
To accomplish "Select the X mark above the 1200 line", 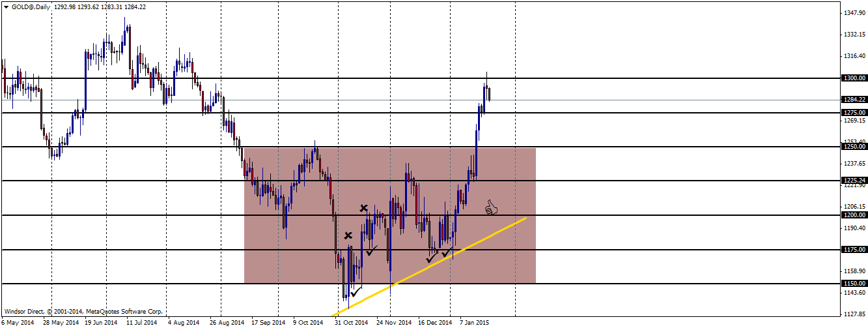I will tap(365, 208).
